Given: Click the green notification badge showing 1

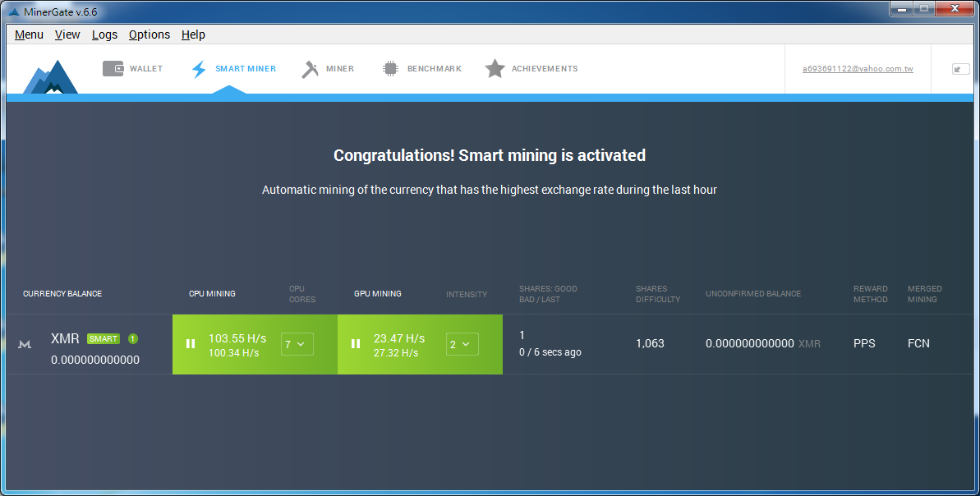Looking at the screenshot, I should pyautogui.click(x=132, y=338).
